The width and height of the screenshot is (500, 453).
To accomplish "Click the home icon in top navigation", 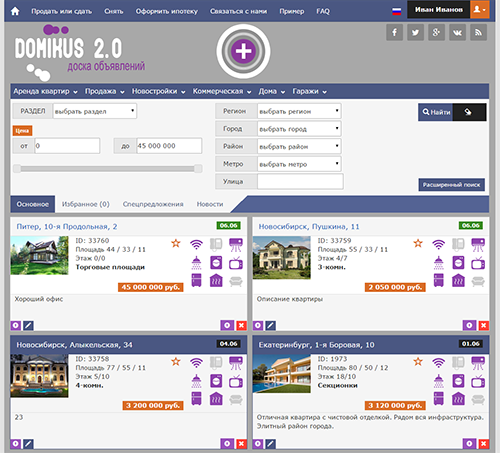I will click(15, 11).
